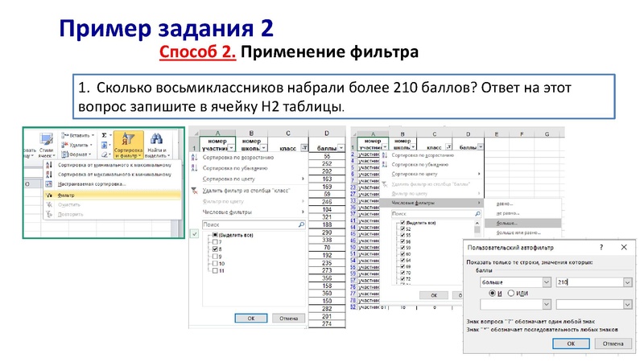Viewport: 644px width, 362px height.
Task: Open the dropdown arrow beside 210 value
Action: pyautogui.click(x=628, y=282)
